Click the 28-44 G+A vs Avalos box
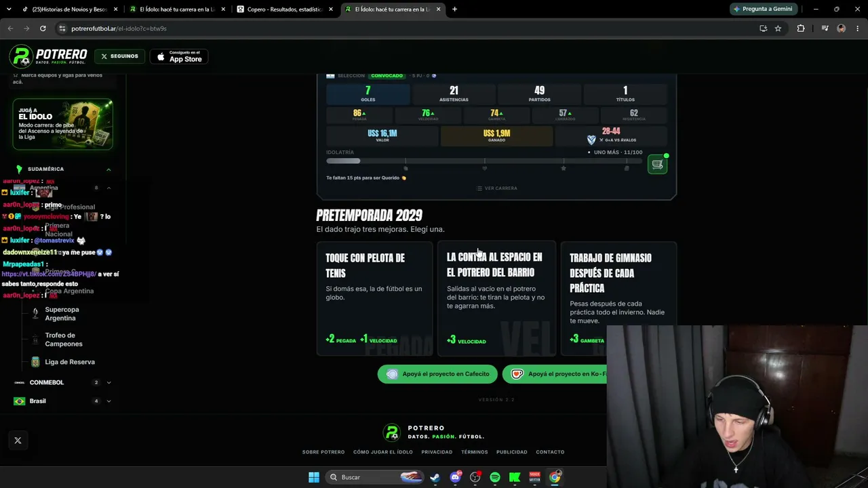The height and width of the screenshot is (488, 868). pos(611,136)
